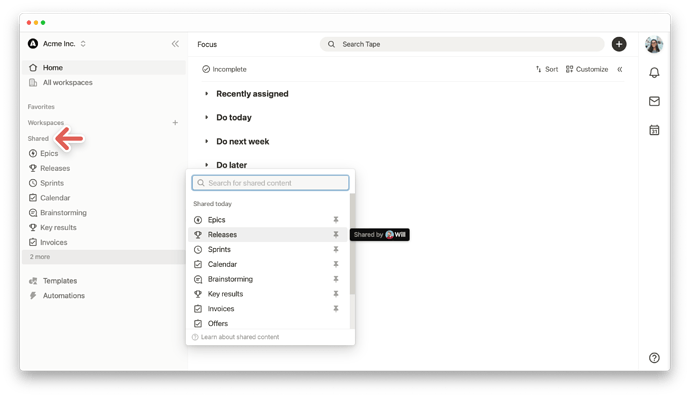
Task: Create new item with black plus button
Action: click(x=619, y=44)
